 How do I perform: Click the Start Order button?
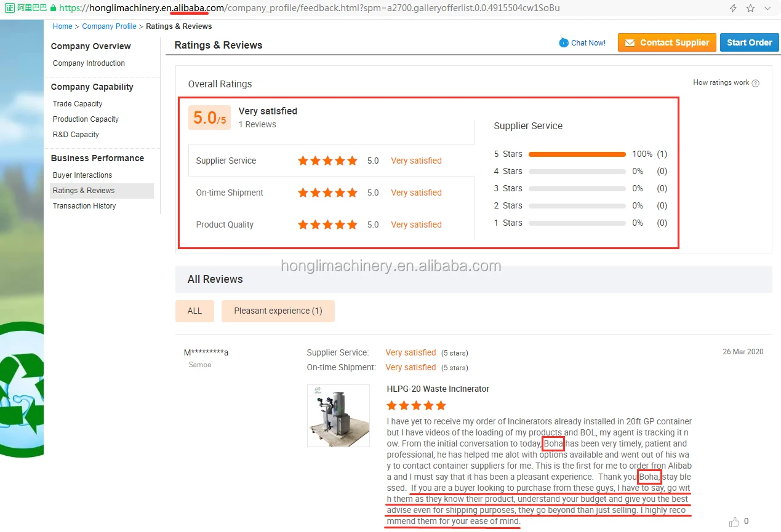click(749, 42)
